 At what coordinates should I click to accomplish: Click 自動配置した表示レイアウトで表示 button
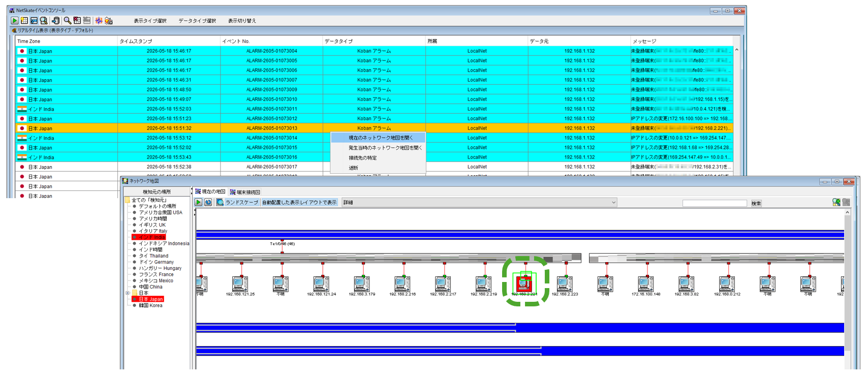tap(299, 202)
